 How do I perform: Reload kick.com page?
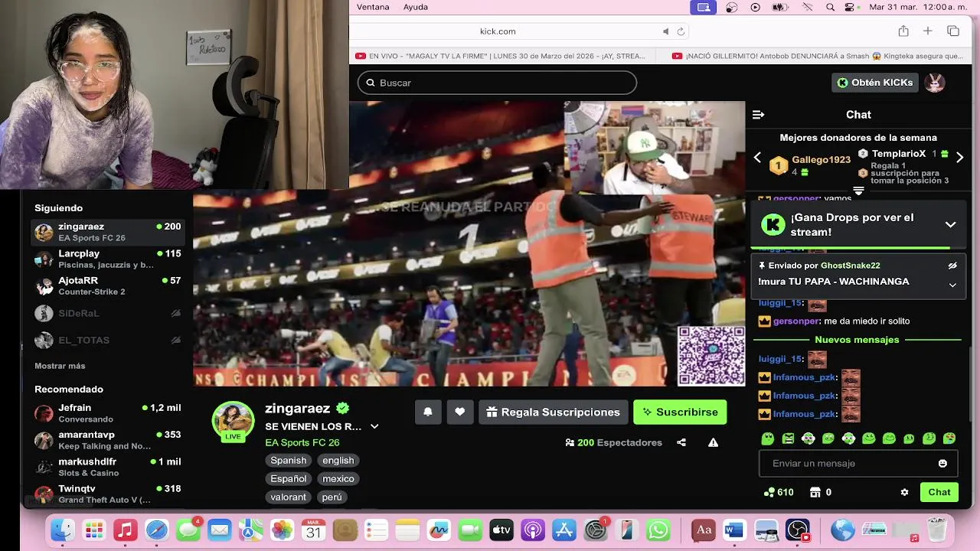681,31
